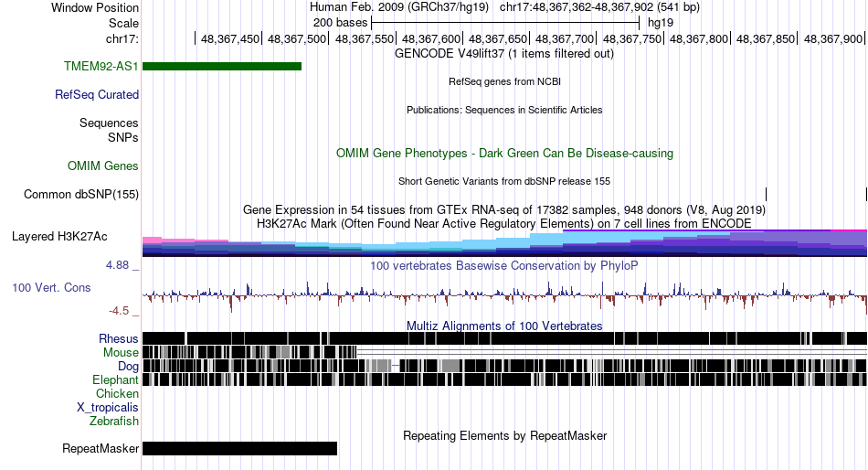
Task: Open the OMIM Genes track label
Action: [x=102, y=166]
